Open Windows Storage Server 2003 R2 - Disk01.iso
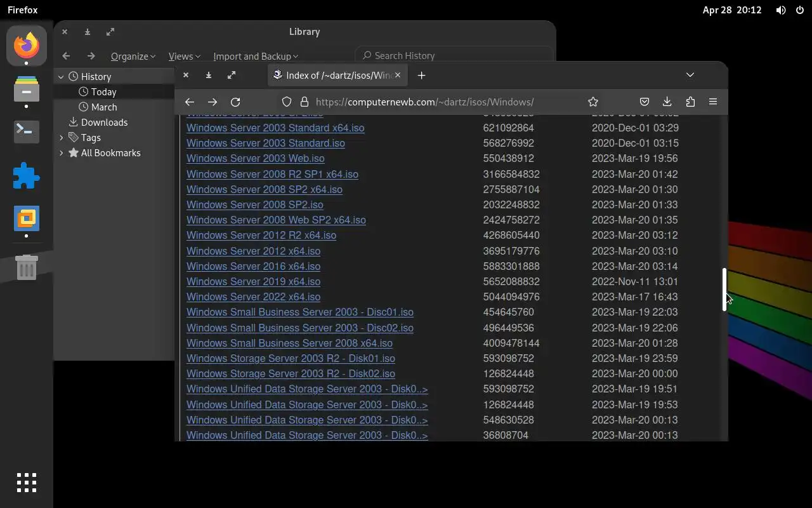Screen dimensions: 812x508 pyautogui.click(x=291, y=358)
